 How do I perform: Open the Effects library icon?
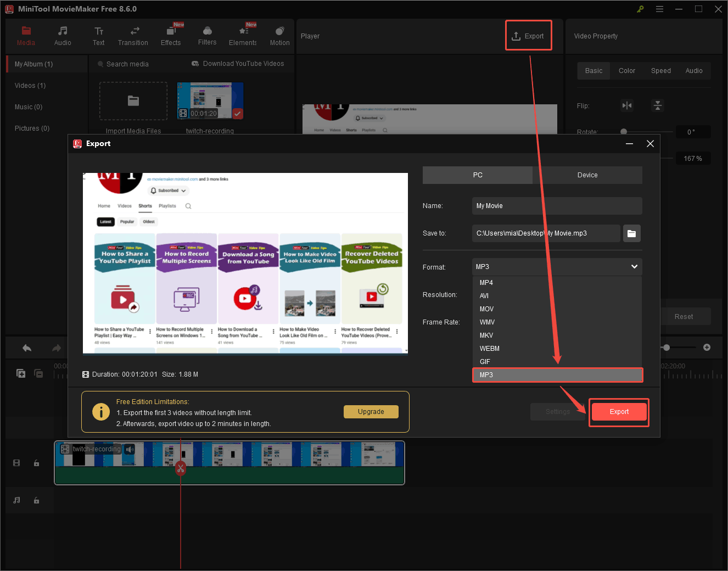coord(171,31)
